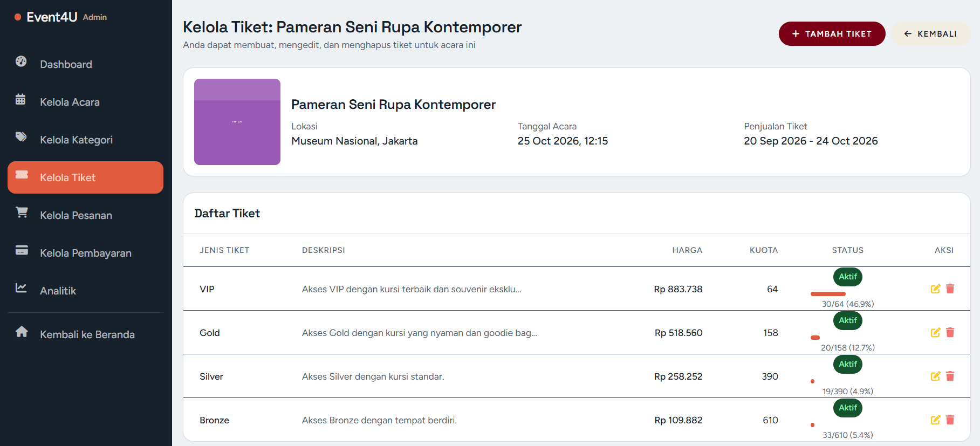Viewport: 980px width, 446px height.
Task: Click the 30/64 (46.9%) sales text
Action: [x=847, y=304]
